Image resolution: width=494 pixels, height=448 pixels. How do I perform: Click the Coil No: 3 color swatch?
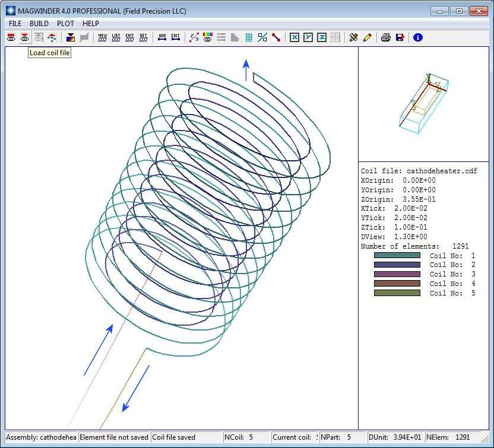pos(397,275)
